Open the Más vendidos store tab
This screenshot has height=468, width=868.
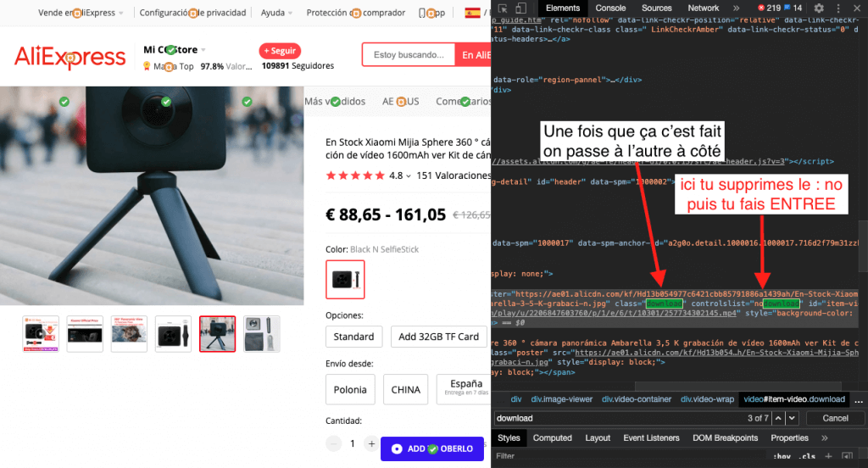335,102
